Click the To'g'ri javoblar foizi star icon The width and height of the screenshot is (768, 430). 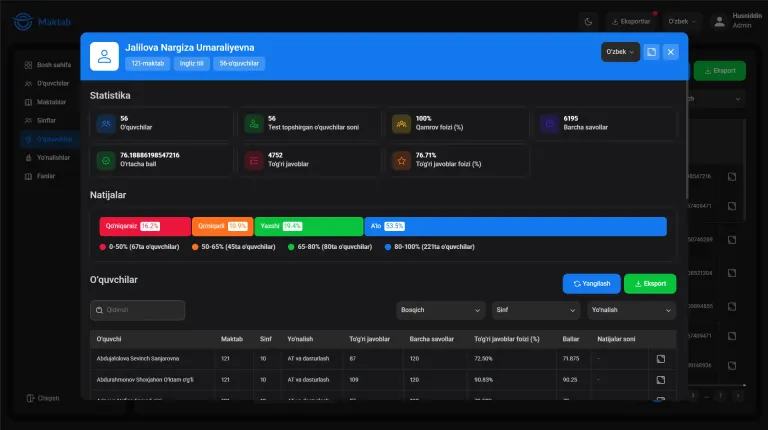401,161
